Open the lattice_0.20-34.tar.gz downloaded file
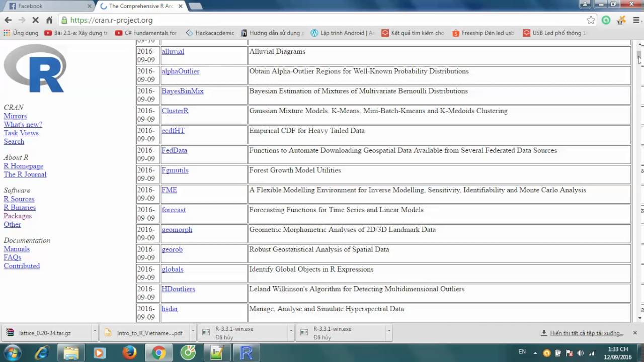This screenshot has width=644, height=362. [x=45, y=332]
